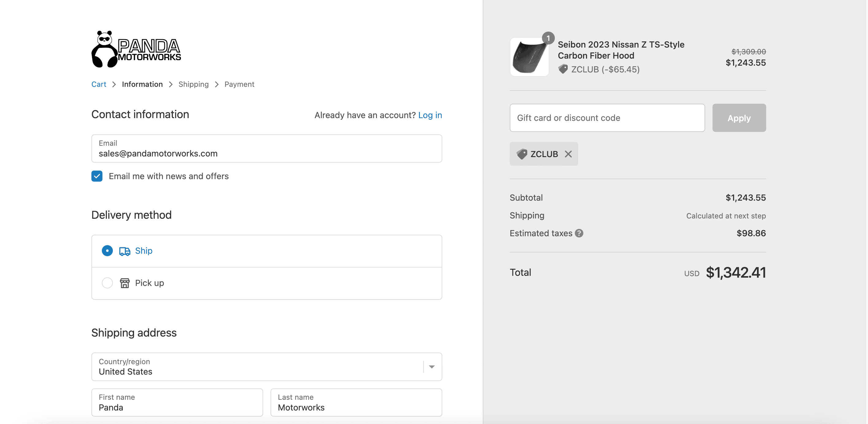Viewport: 868px width, 424px height.
Task: Click the Panda Motorworks logo
Action: (x=136, y=49)
